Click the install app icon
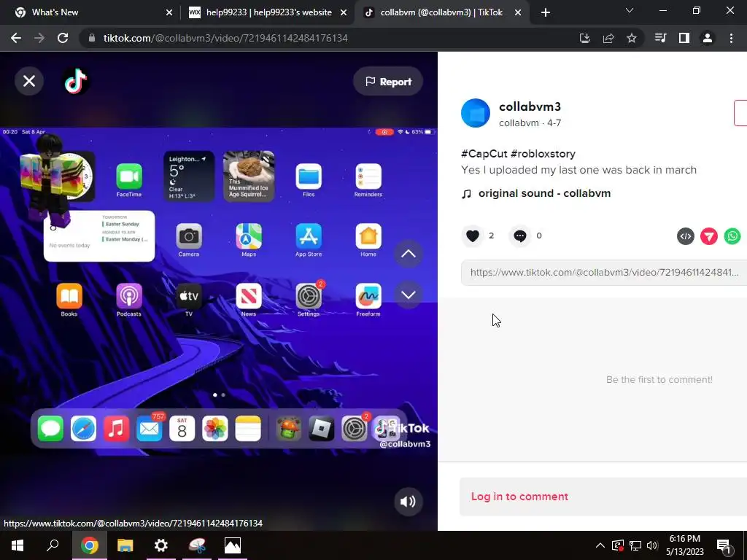The width and height of the screenshot is (747, 560). [584, 38]
